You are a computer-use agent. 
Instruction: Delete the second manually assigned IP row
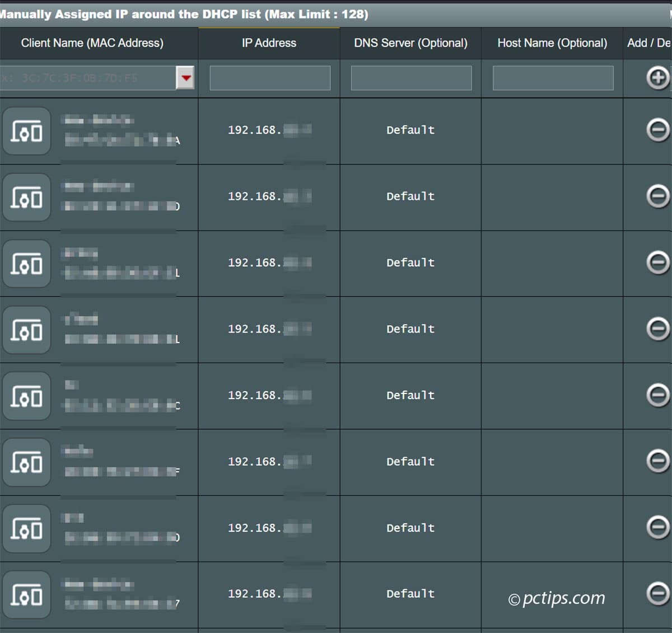[658, 196]
